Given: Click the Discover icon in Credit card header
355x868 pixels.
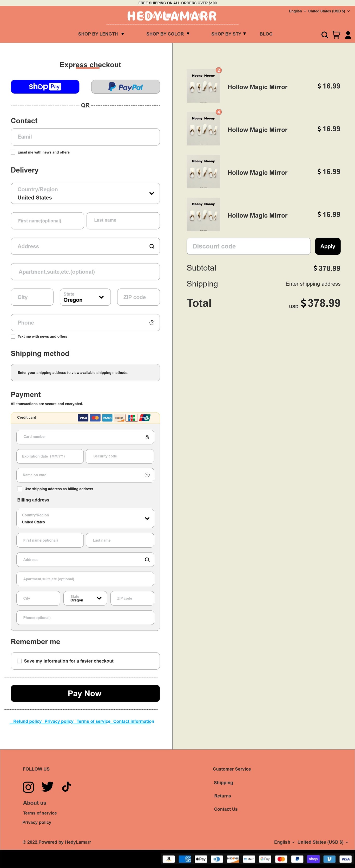Looking at the screenshot, I should 119,418.
